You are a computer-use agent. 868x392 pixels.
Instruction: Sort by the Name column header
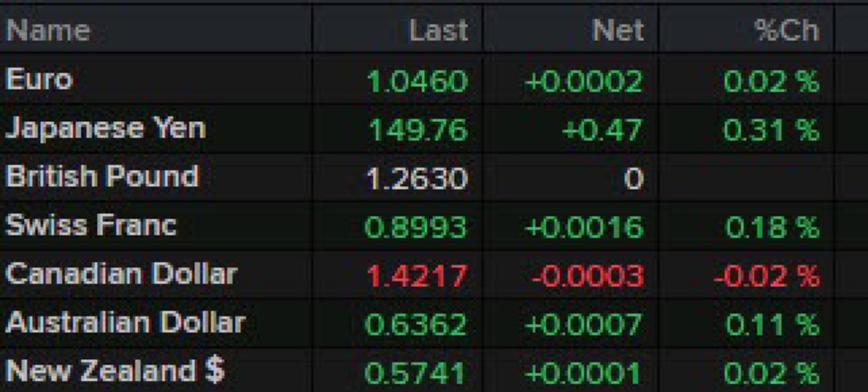click(x=48, y=30)
